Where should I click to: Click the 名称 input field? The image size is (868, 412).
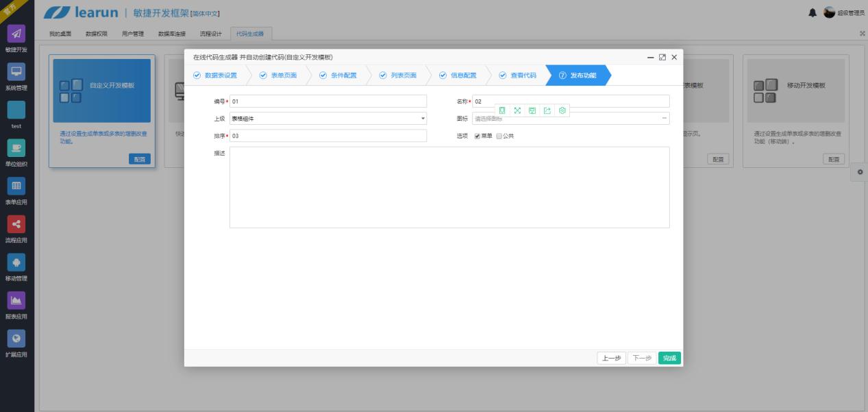click(571, 101)
